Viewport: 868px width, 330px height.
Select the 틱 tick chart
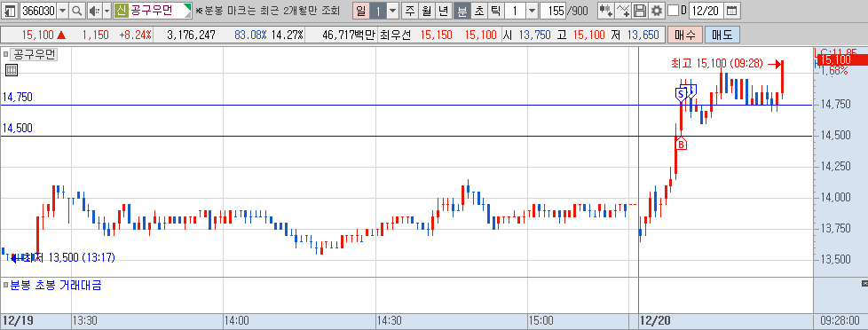click(495, 10)
